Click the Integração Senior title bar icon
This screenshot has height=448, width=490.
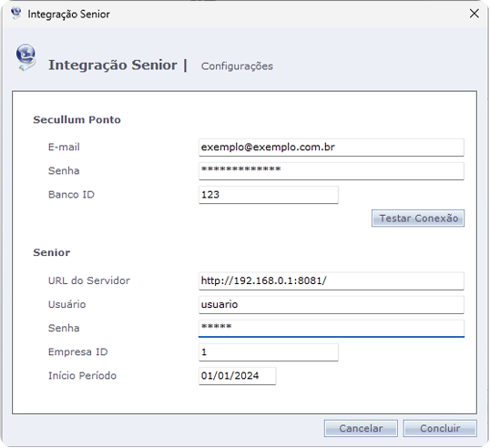point(15,14)
